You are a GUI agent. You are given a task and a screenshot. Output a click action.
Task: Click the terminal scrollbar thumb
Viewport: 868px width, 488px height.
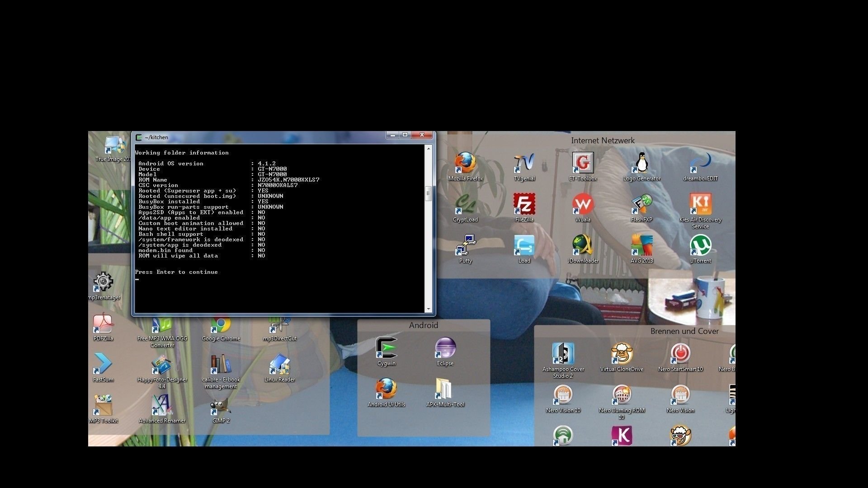pyautogui.click(x=428, y=194)
